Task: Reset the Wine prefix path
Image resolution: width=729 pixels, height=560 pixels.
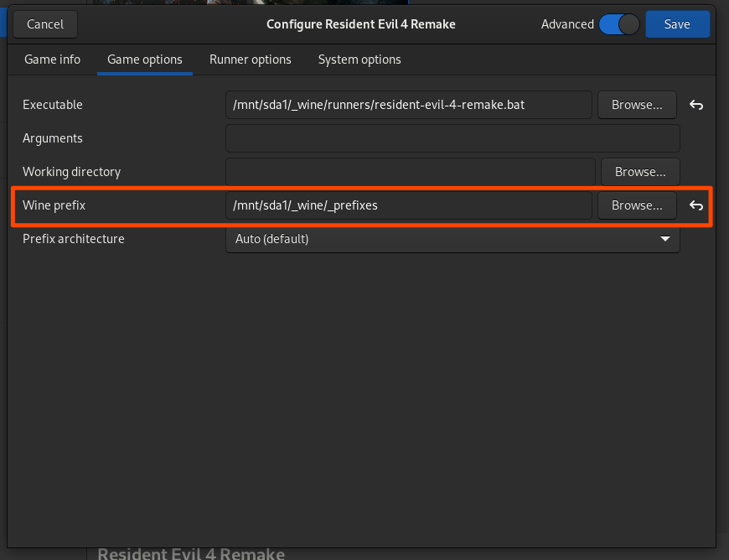Action: pos(695,205)
